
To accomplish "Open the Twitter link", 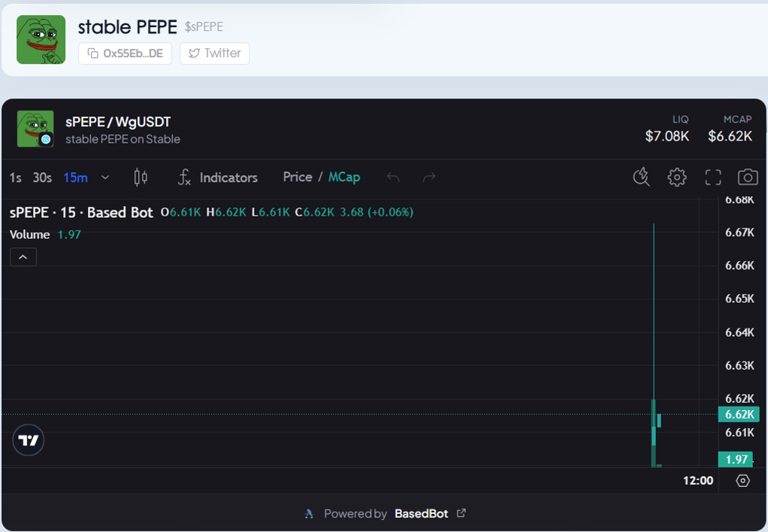I will [214, 53].
